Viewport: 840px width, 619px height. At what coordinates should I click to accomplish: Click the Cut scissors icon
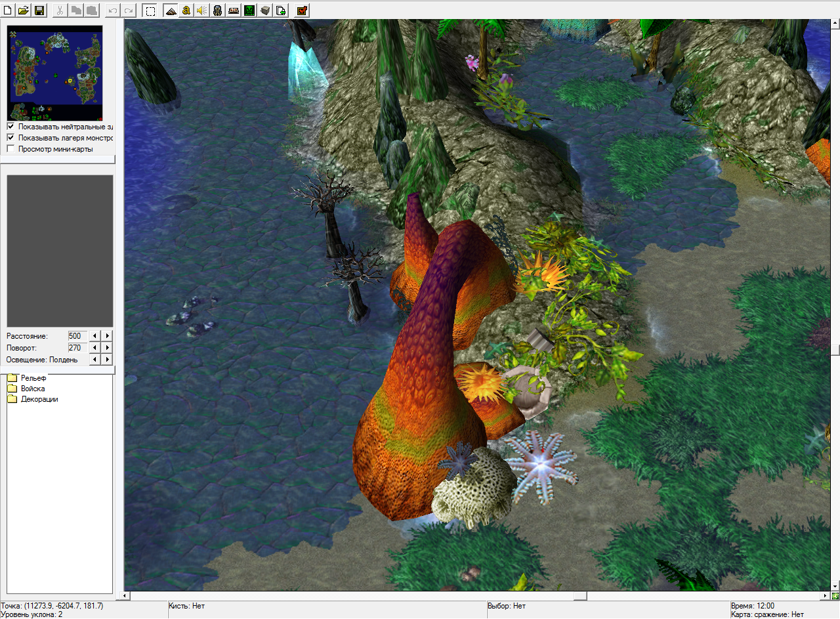click(x=60, y=11)
